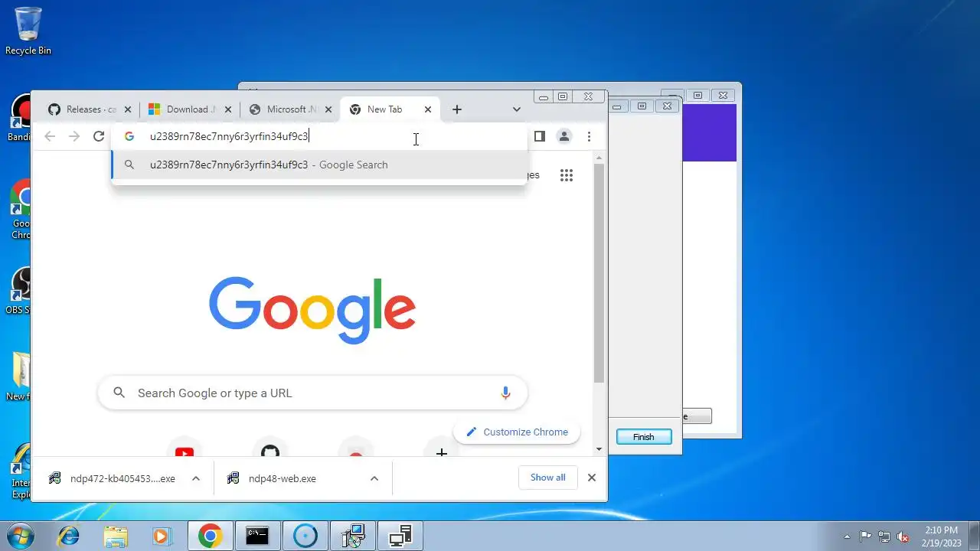Open the Google apps grid
This screenshot has height=551, width=980.
point(567,175)
